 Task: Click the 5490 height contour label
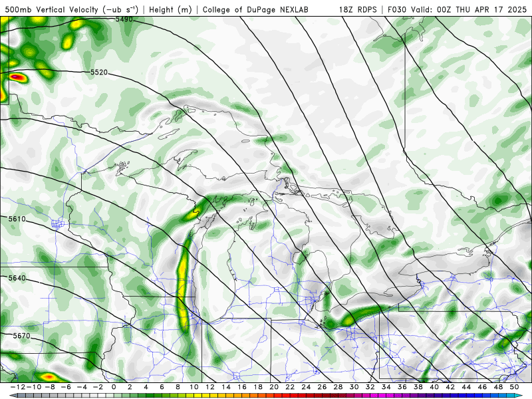124,19
